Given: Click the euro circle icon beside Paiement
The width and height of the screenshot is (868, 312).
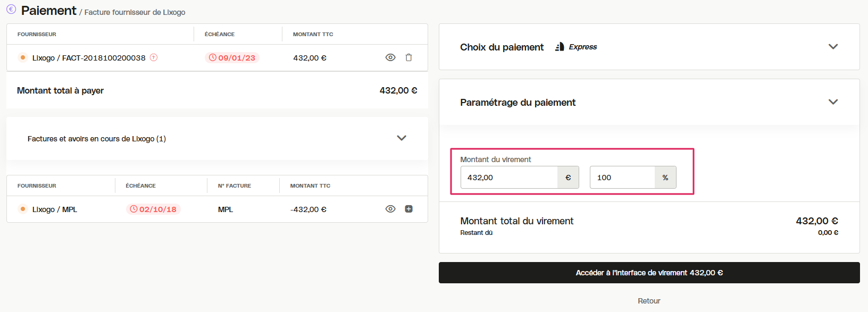Looking at the screenshot, I should coord(11,9).
